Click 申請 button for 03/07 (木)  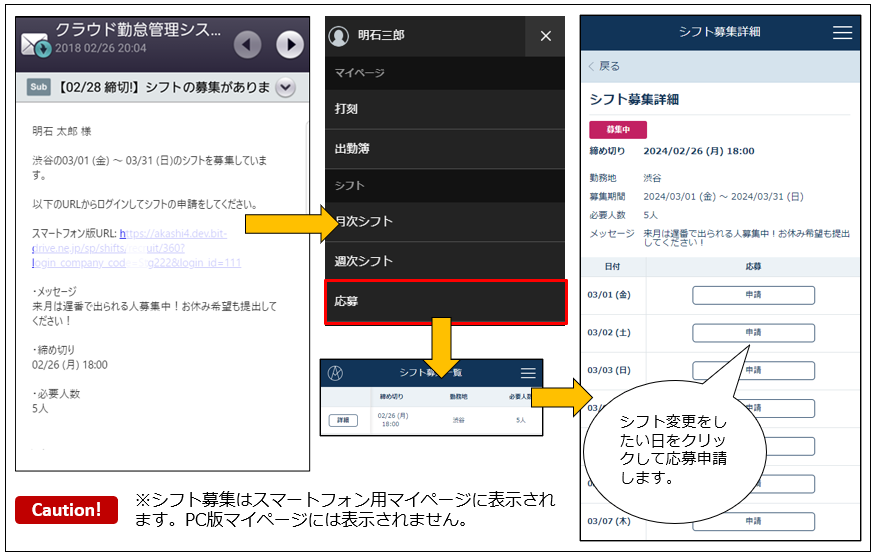pos(753,522)
